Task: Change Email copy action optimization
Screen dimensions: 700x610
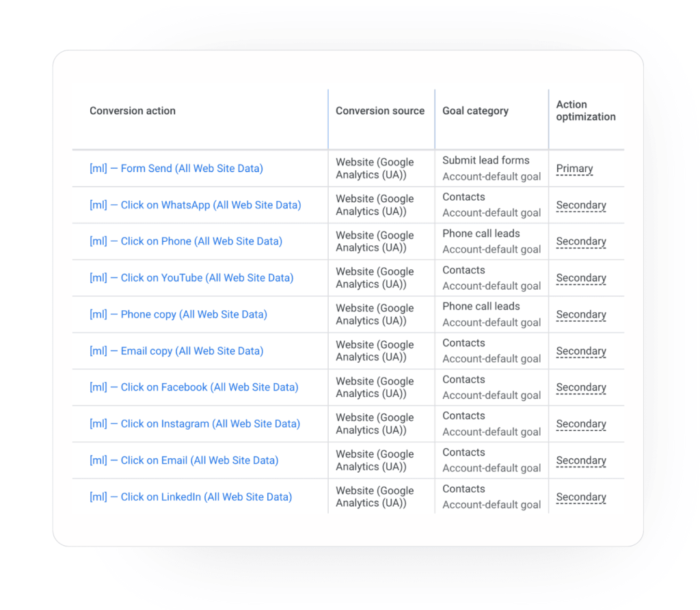Action: coord(580,350)
